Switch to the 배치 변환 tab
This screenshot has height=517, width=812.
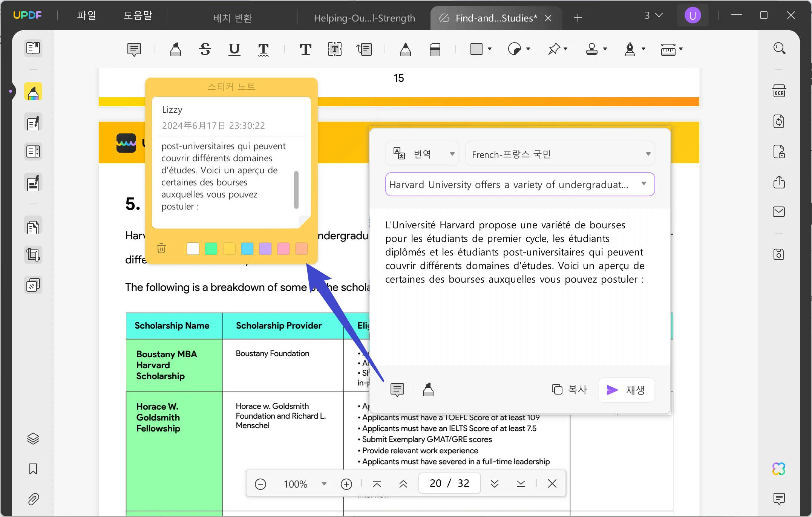click(x=233, y=18)
